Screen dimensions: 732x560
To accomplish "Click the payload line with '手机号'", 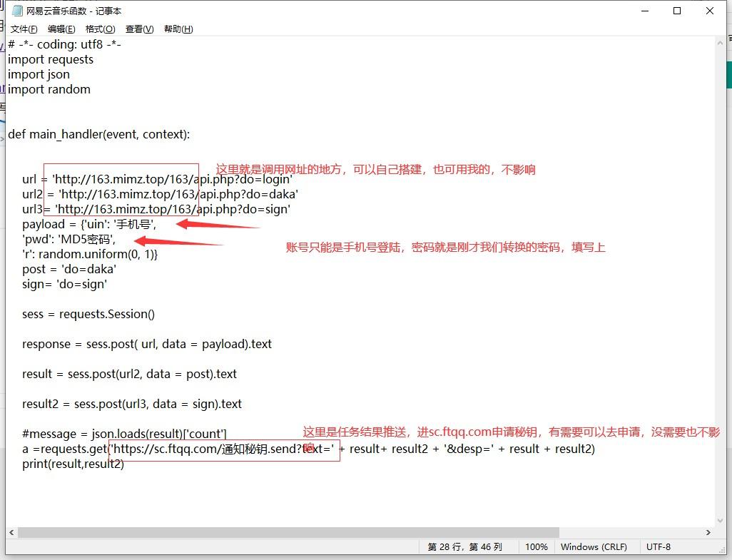I will [x=89, y=224].
